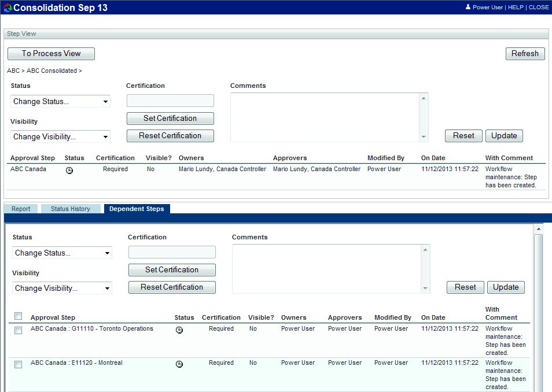Click Toronto Operations clock status icon
The width and height of the screenshot is (552, 392).
(179, 330)
